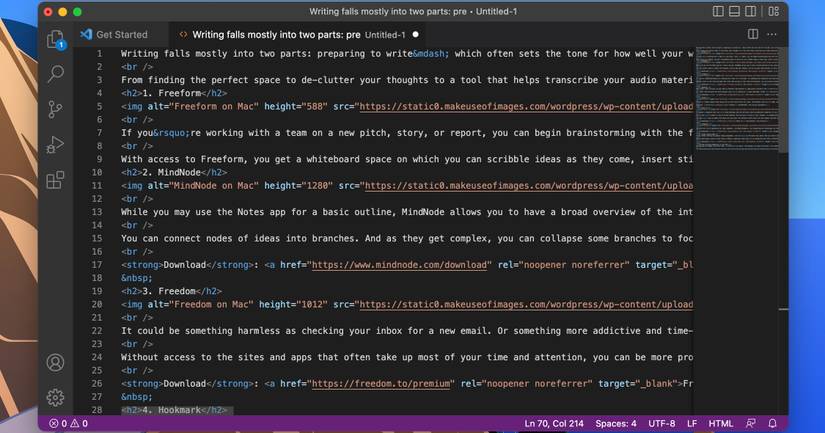Click the '4. Hookmark' heading text on line 28
Viewport: 825px width, 433px height.
(x=172, y=410)
